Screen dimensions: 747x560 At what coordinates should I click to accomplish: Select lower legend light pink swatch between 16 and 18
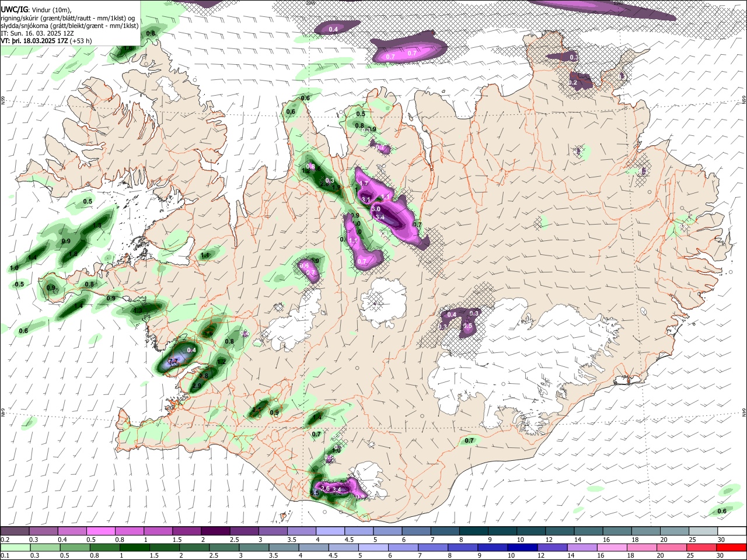click(613, 548)
